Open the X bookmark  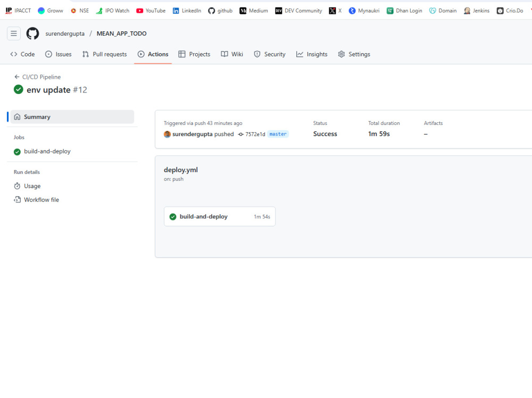tap(335, 11)
